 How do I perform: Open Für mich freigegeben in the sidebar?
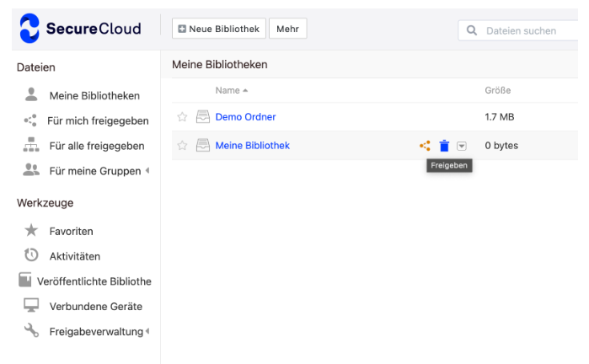98,120
